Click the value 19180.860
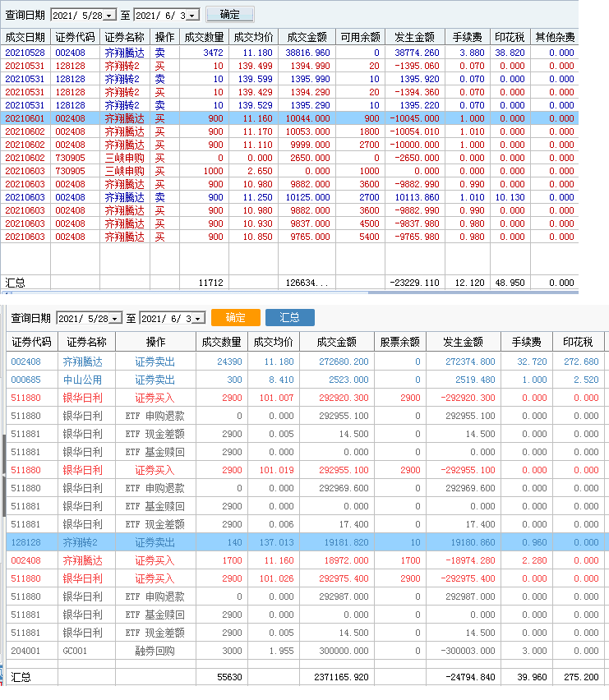Screen dimensions: 609x700 click(473, 542)
